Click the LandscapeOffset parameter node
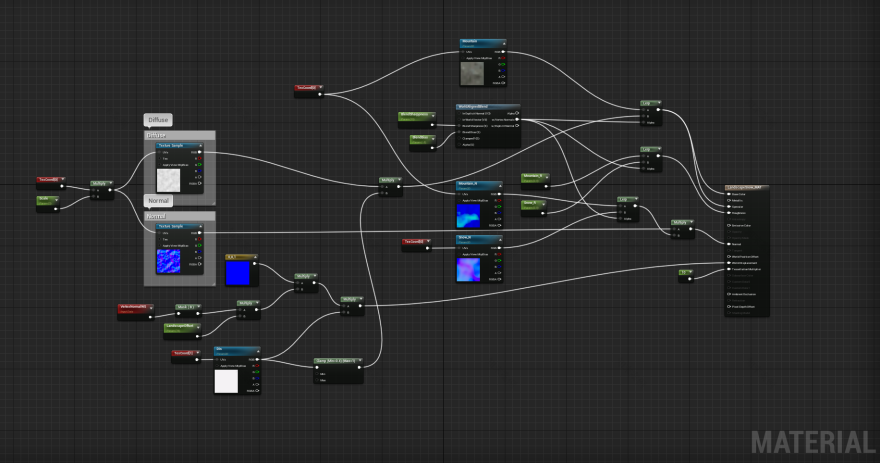The image size is (880, 463). click(x=182, y=326)
